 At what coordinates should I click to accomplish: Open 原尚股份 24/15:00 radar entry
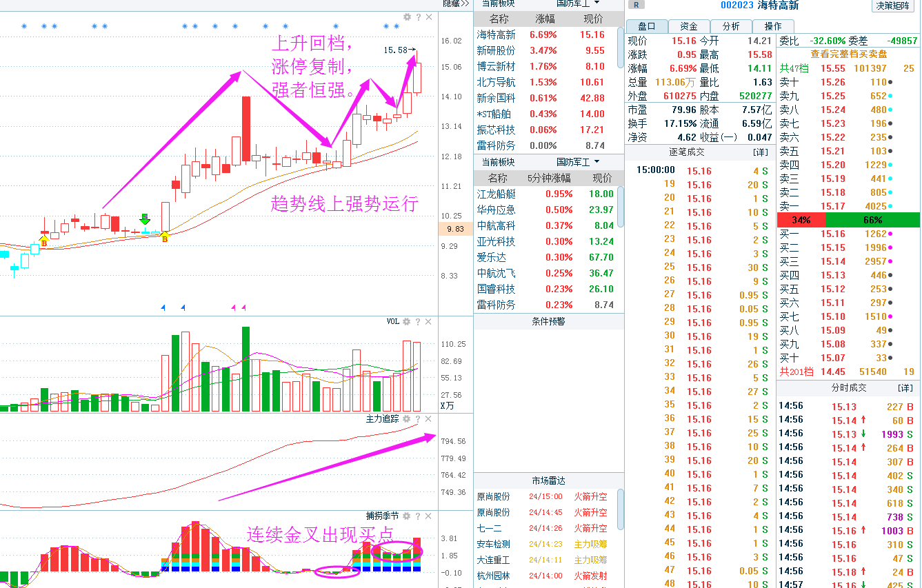point(545,496)
